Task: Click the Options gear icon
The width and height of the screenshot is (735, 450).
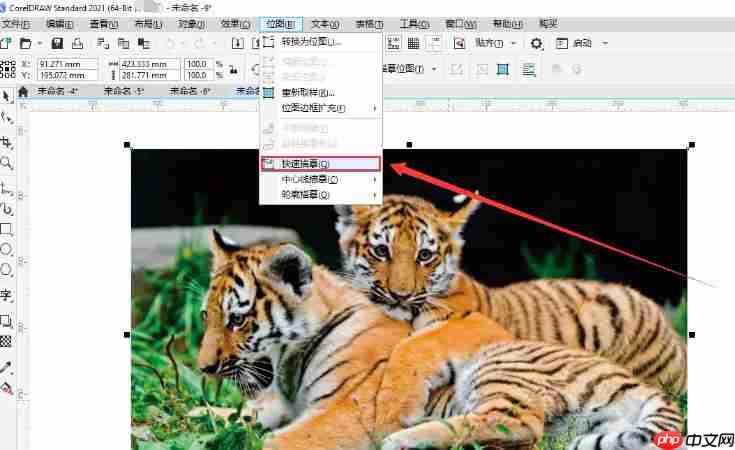Action: (x=536, y=44)
